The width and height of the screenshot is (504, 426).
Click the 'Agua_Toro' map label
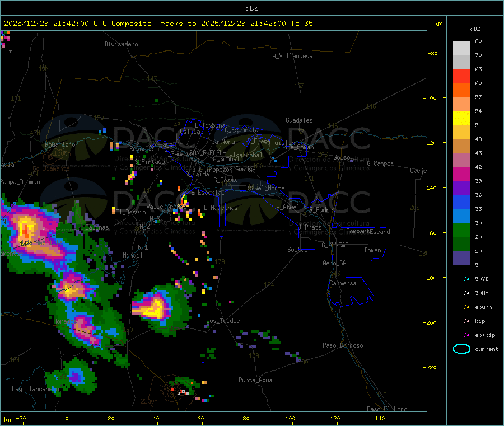(x=60, y=144)
